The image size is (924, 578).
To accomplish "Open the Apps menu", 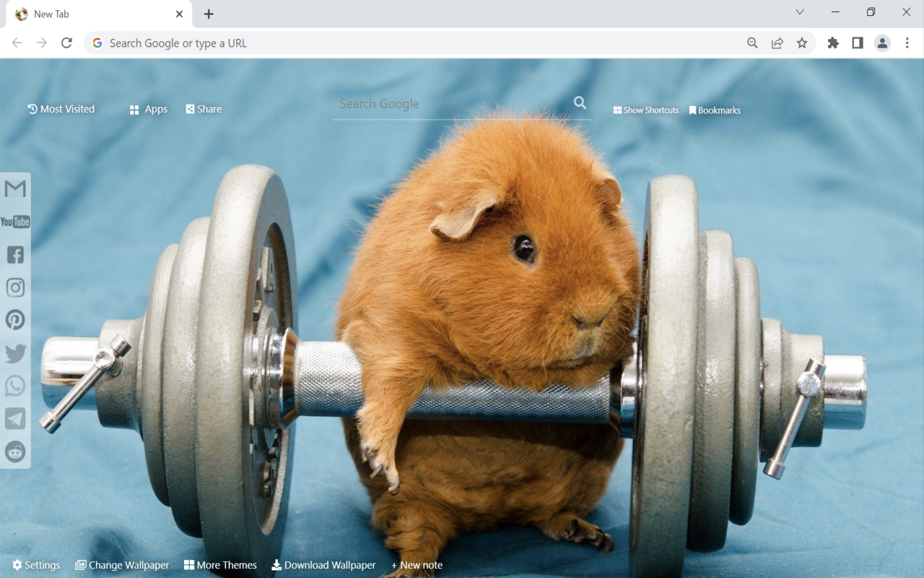I will 148,109.
